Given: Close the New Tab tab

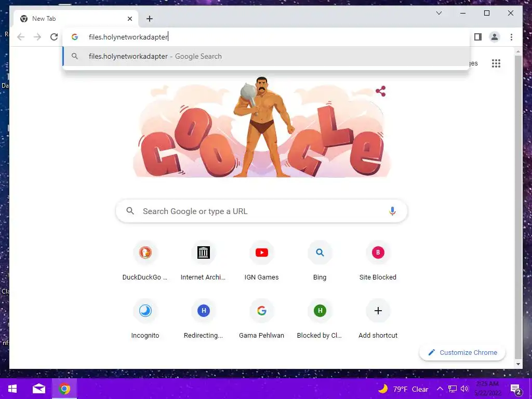Looking at the screenshot, I should coord(129,19).
